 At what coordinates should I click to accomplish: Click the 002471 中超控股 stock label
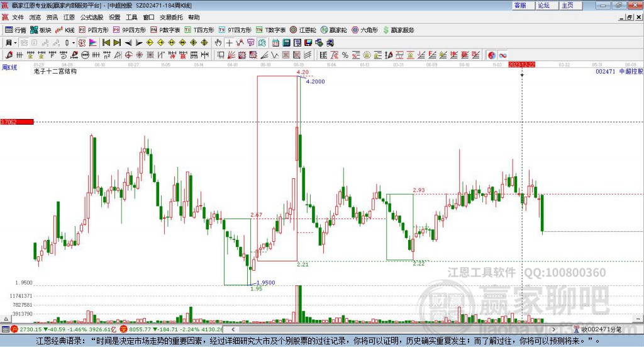point(619,71)
